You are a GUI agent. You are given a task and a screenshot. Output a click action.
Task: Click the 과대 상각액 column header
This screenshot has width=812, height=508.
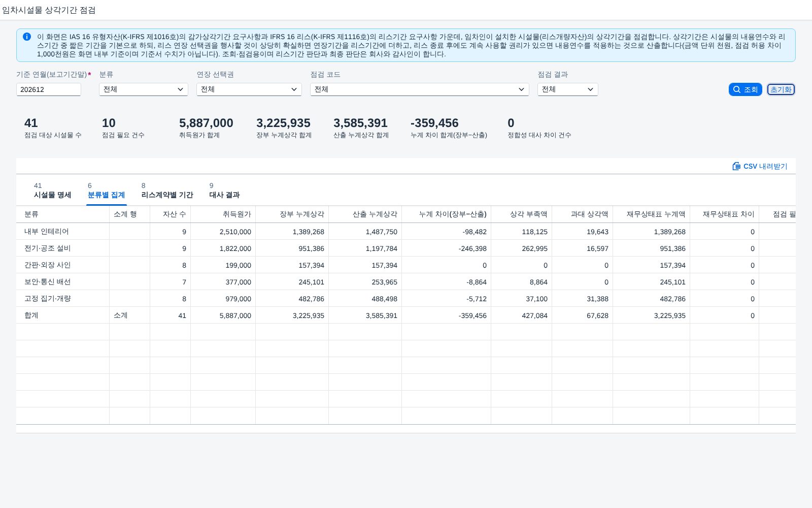[x=583, y=214]
